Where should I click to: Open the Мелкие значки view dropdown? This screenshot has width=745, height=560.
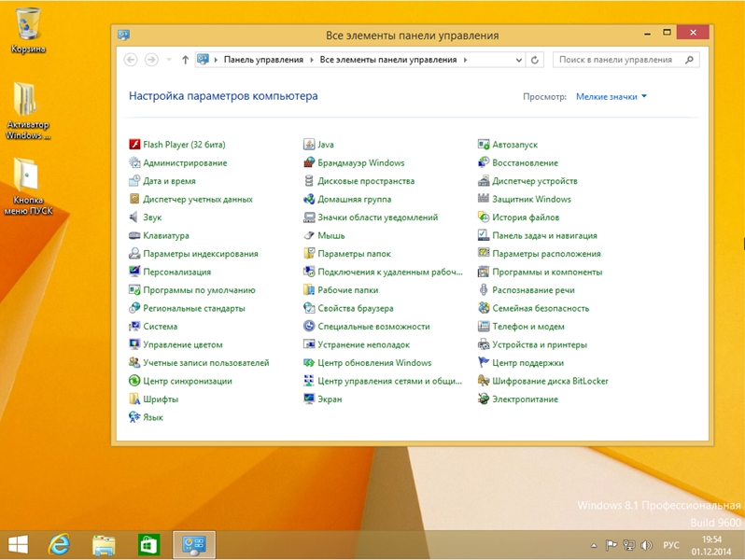point(611,96)
